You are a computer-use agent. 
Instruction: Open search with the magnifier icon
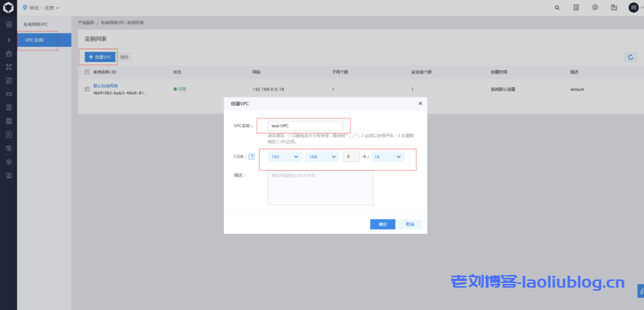[x=557, y=7]
